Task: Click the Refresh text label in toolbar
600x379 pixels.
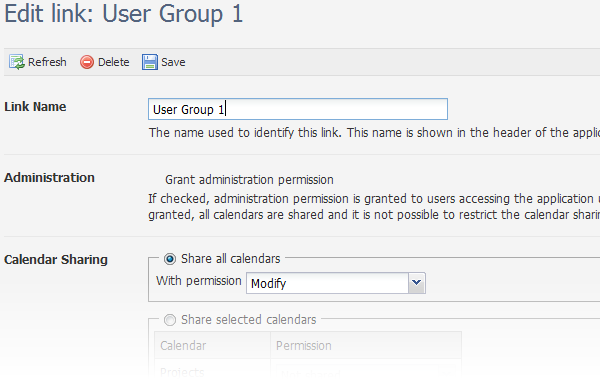Action: point(47,62)
